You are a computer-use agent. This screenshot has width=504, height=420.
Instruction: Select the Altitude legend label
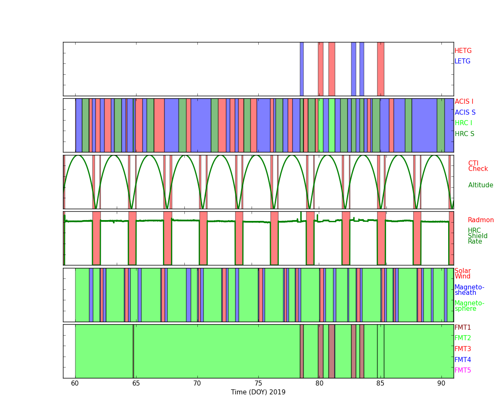(x=480, y=185)
